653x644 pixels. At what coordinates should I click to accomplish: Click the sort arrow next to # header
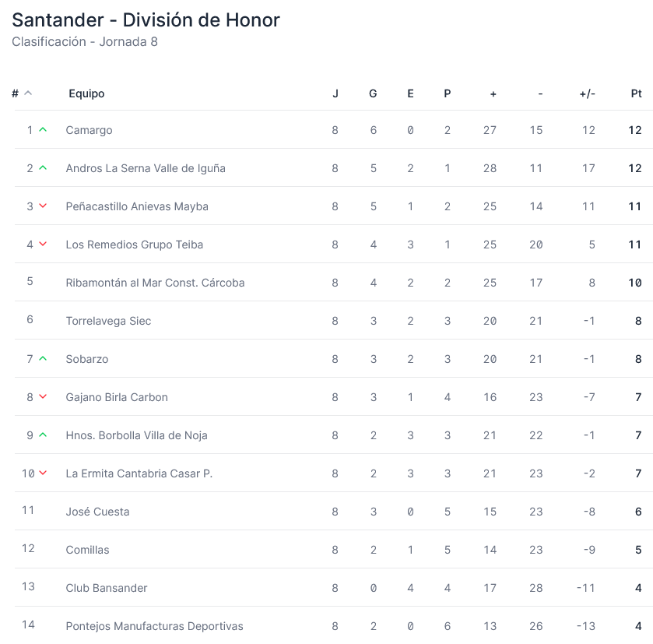28,93
